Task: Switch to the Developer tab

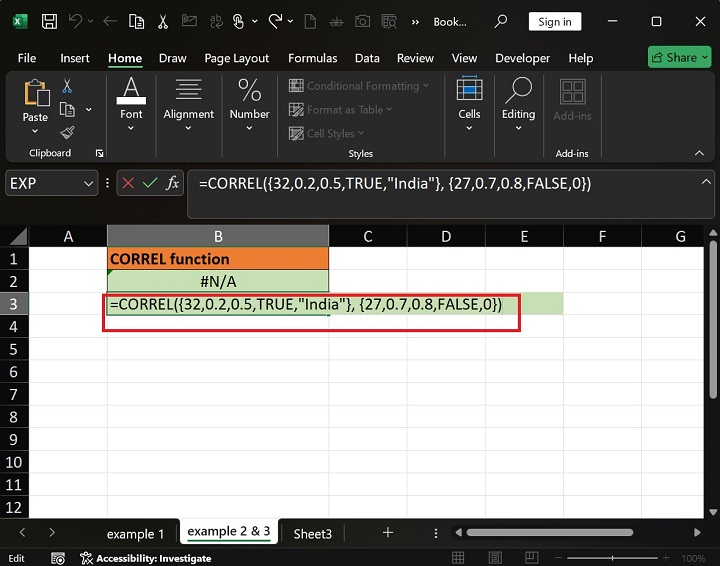Action: [523, 58]
